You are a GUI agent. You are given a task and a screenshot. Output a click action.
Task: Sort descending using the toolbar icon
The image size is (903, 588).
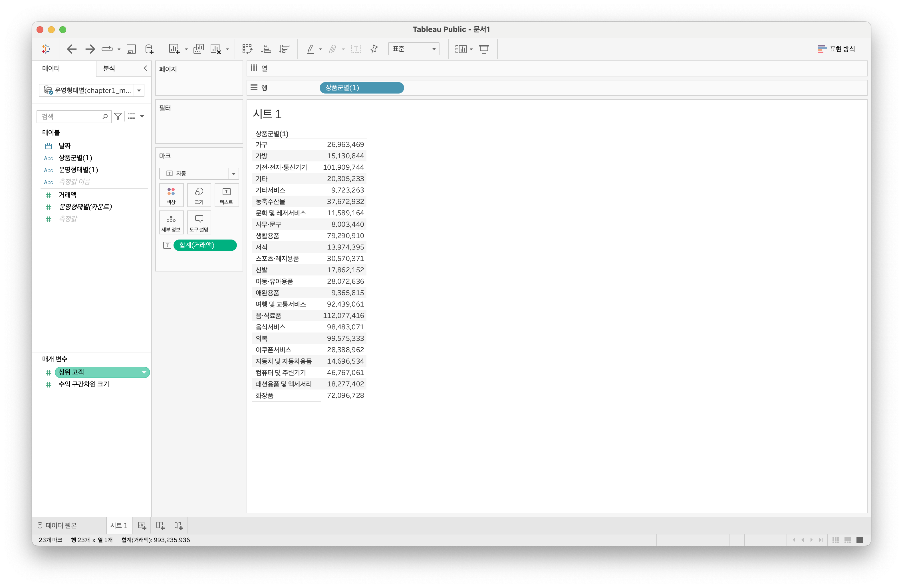point(284,49)
